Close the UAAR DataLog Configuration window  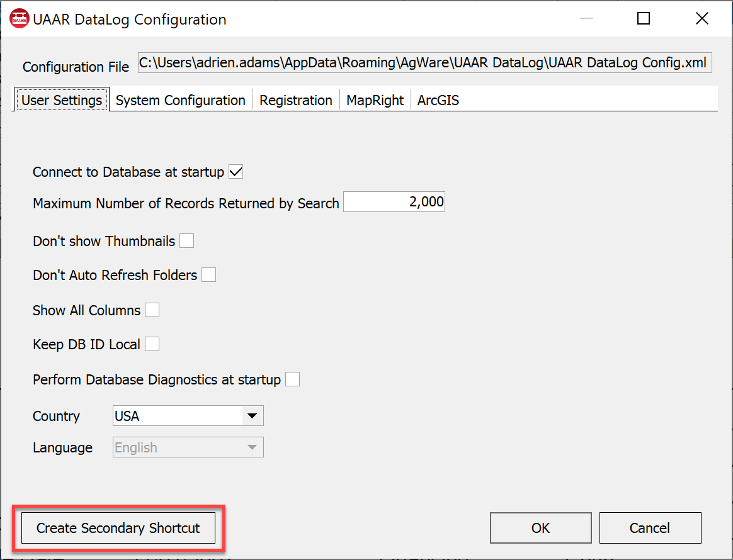tap(702, 19)
